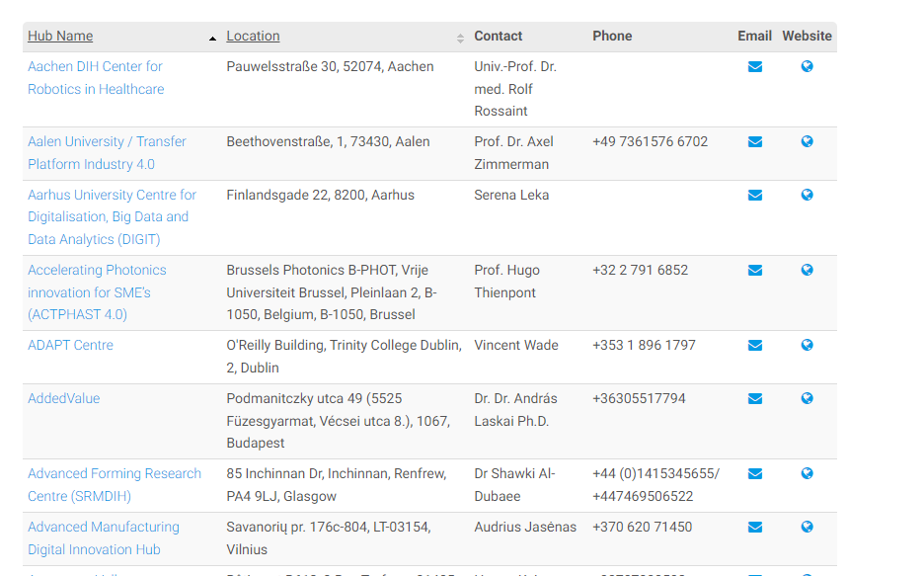The height and width of the screenshot is (576, 924).
Task: Sort table by Hub Name header
Action: (60, 37)
